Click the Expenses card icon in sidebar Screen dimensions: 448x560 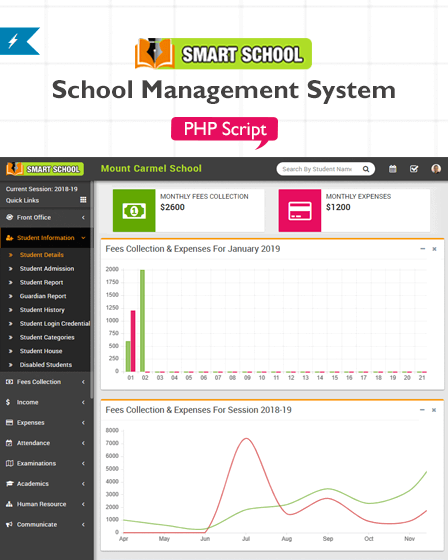10,422
